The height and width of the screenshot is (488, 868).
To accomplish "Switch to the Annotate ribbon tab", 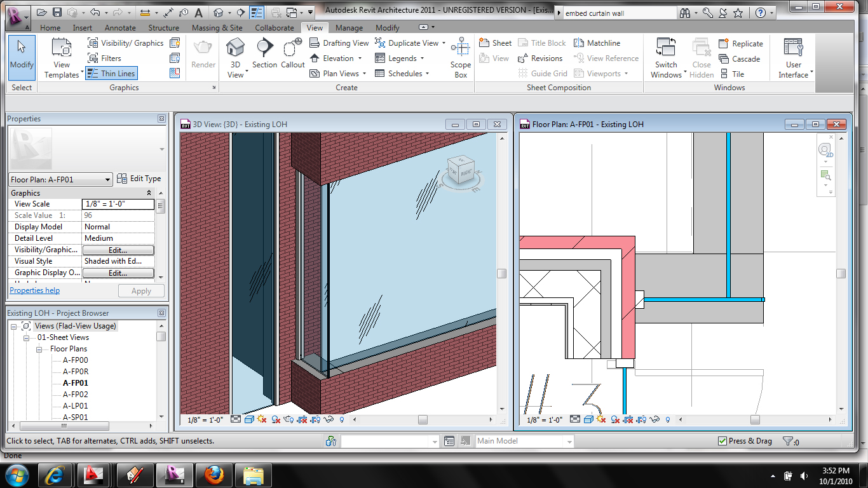I will tap(120, 28).
